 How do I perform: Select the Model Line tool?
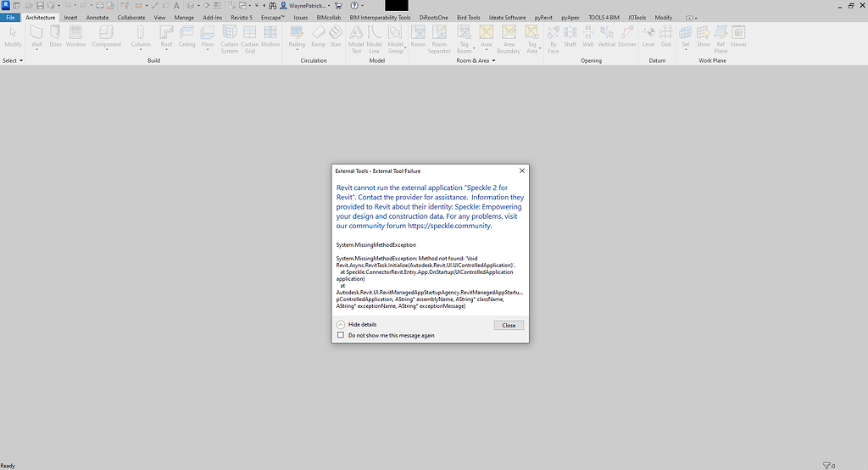(x=374, y=39)
